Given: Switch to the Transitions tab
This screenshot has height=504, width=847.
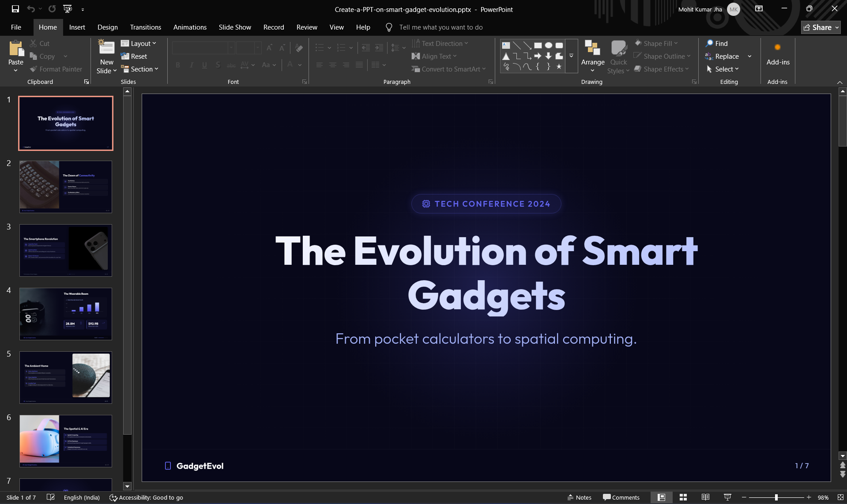Looking at the screenshot, I should point(146,27).
